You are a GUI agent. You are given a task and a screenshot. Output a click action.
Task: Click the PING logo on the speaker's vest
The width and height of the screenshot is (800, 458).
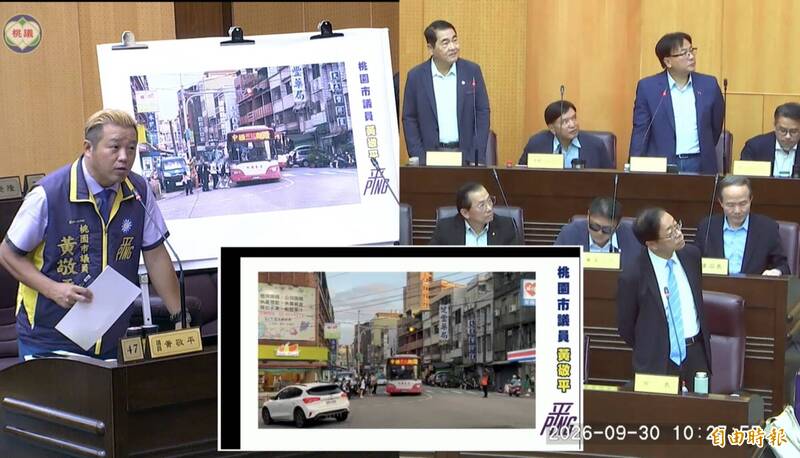[x=125, y=248]
